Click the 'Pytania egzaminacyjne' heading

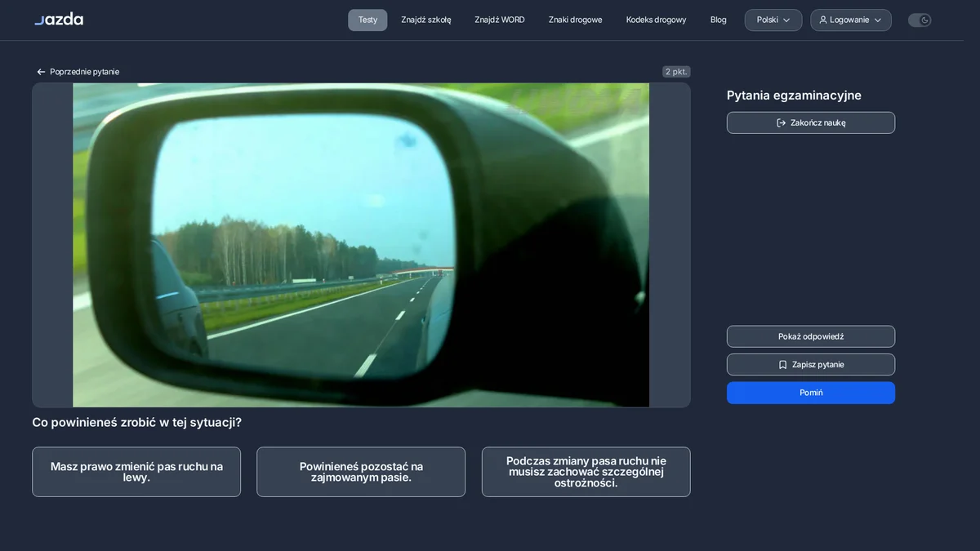point(794,96)
